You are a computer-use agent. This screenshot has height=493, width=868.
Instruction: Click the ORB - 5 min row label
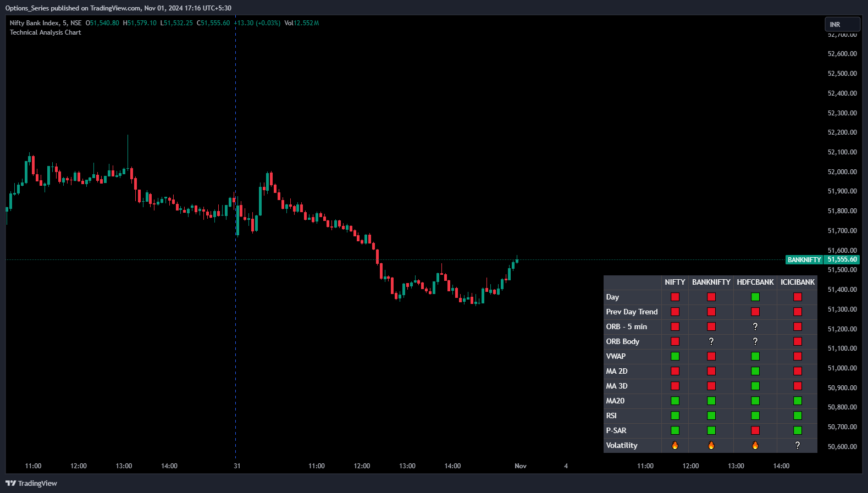coord(627,326)
